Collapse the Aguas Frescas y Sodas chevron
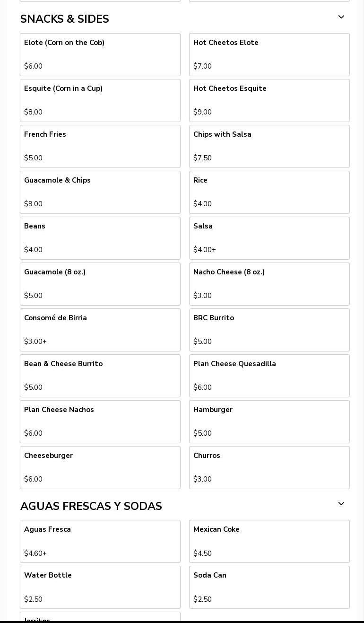This screenshot has height=623, width=364. pos(341,504)
